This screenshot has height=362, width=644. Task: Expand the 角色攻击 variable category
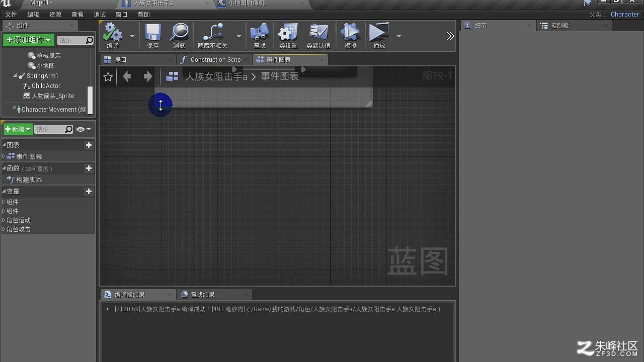point(4,229)
